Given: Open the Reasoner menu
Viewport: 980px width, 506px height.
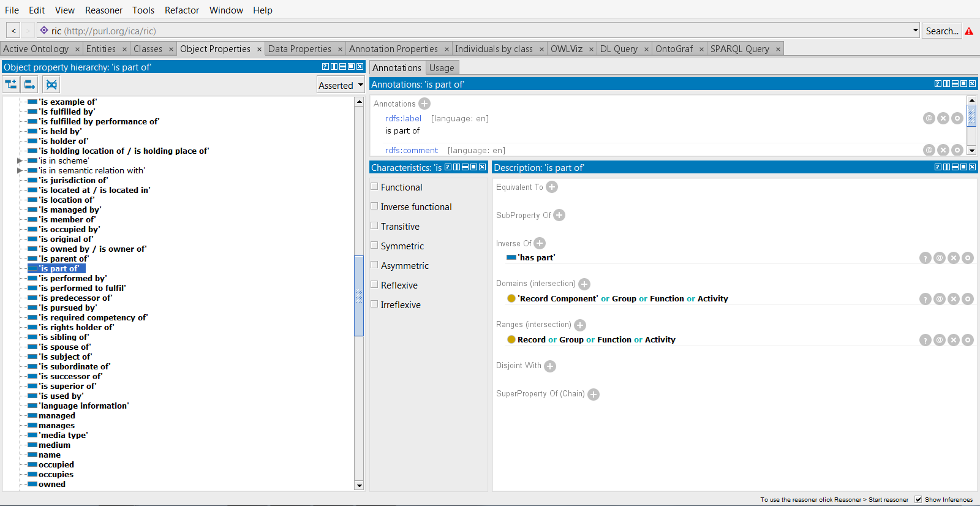Looking at the screenshot, I should tap(104, 10).
